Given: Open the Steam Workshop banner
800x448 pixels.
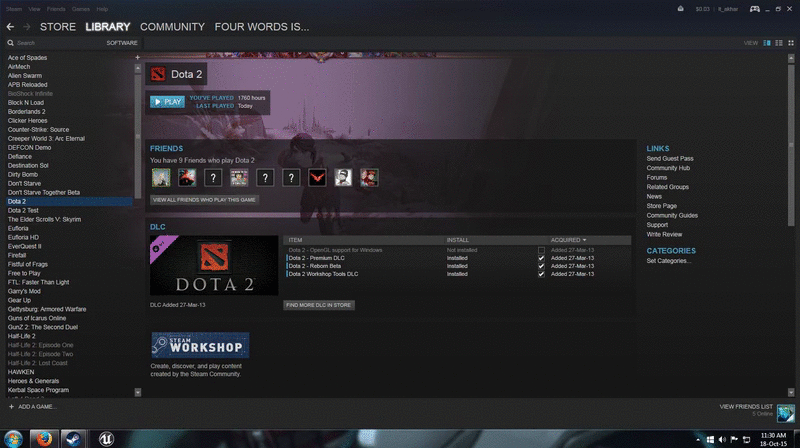Looking at the screenshot, I should click(200, 345).
